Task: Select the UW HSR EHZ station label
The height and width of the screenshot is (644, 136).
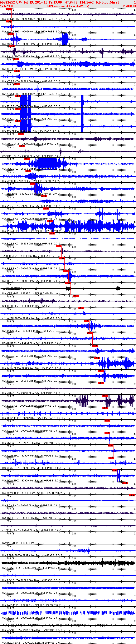Action: [x=31, y=281]
